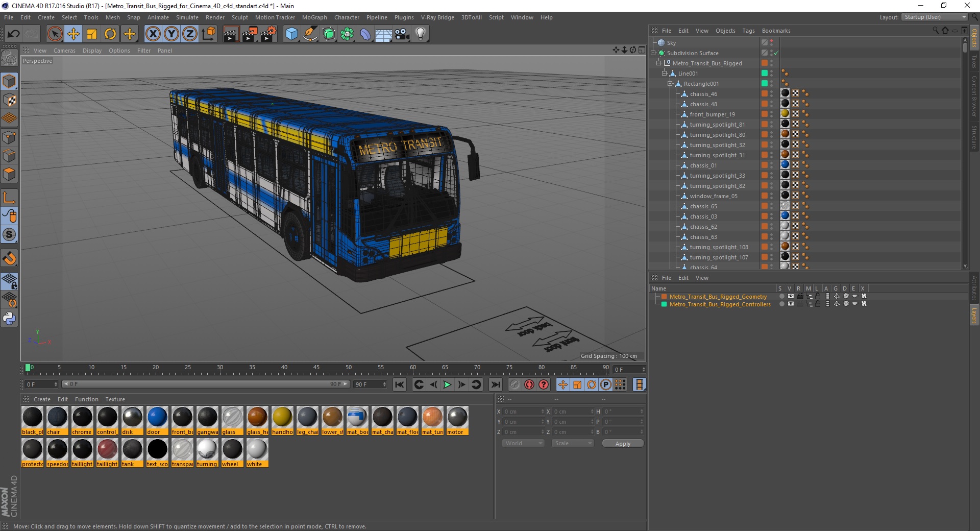
Task: Go to start of animation
Action: [x=400, y=384]
